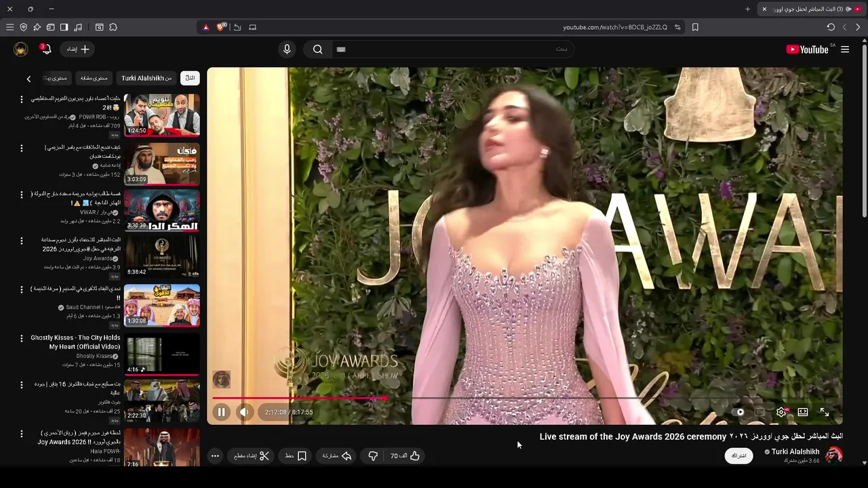Select the partly hidden chip beside the chips arrow

[56, 79]
